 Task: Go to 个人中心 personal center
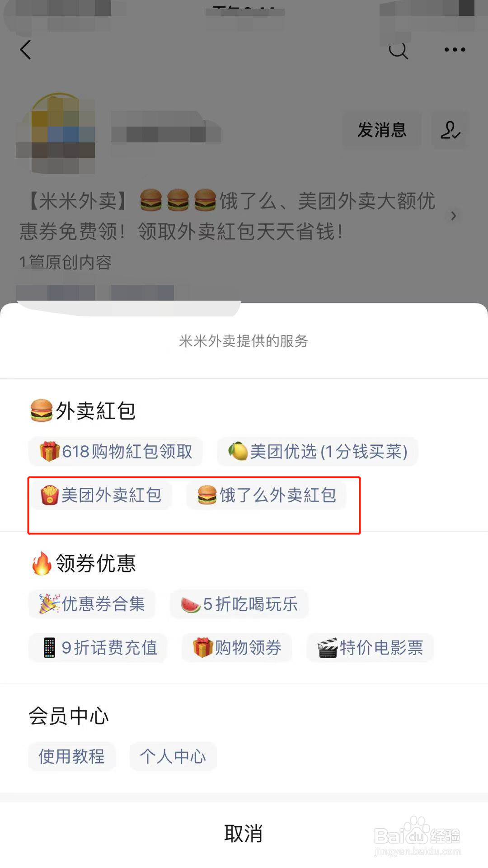tap(173, 756)
